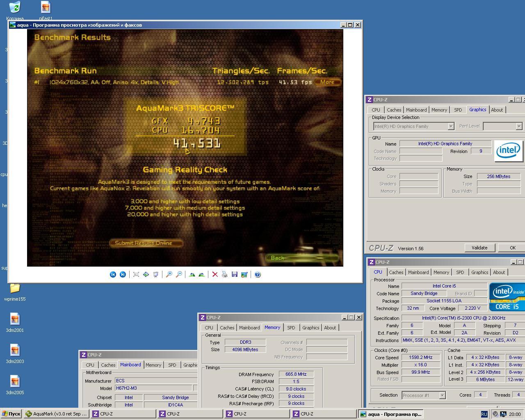The image size is (525, 420).
Task: Click DRAM Frequency value 665.8 MHz
Action: (296, 374)
